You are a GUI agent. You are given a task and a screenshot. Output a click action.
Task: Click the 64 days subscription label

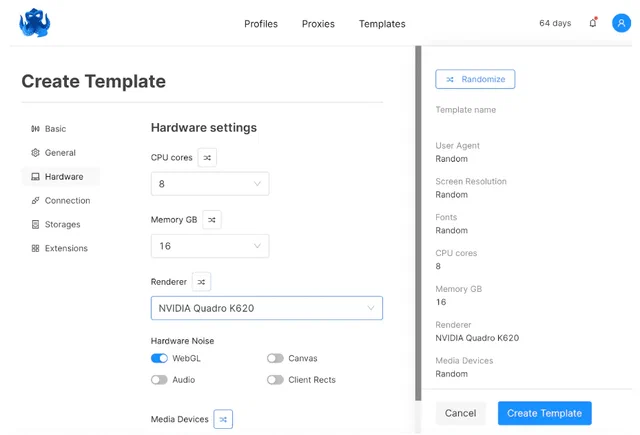tap(555, 23)
